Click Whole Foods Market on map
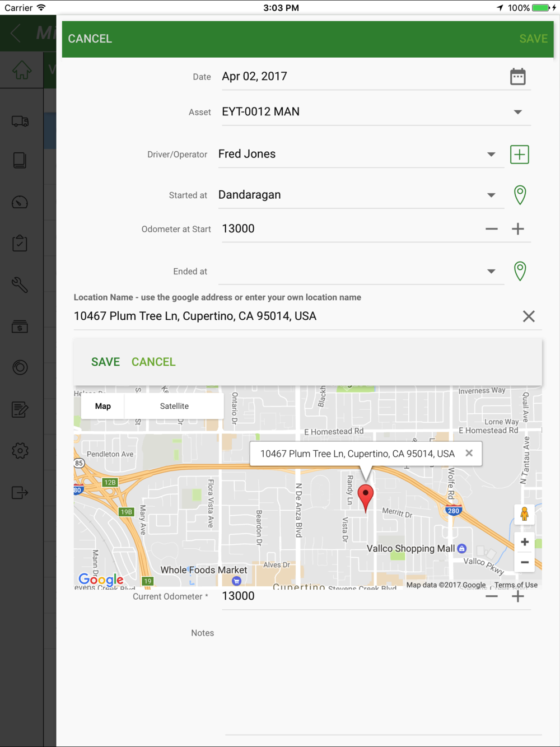 204,570
